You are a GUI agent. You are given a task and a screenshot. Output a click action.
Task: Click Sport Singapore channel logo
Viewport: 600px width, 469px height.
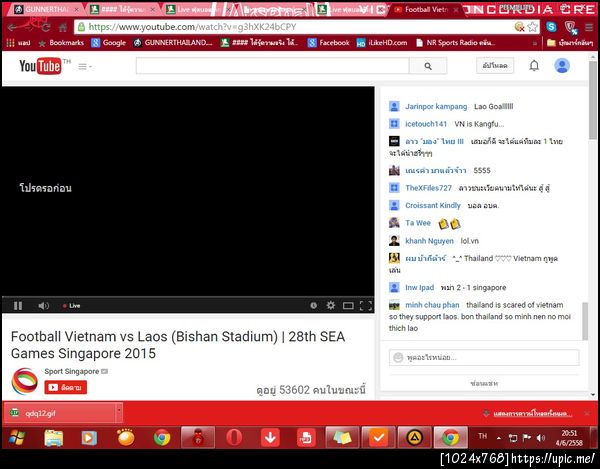25,381
